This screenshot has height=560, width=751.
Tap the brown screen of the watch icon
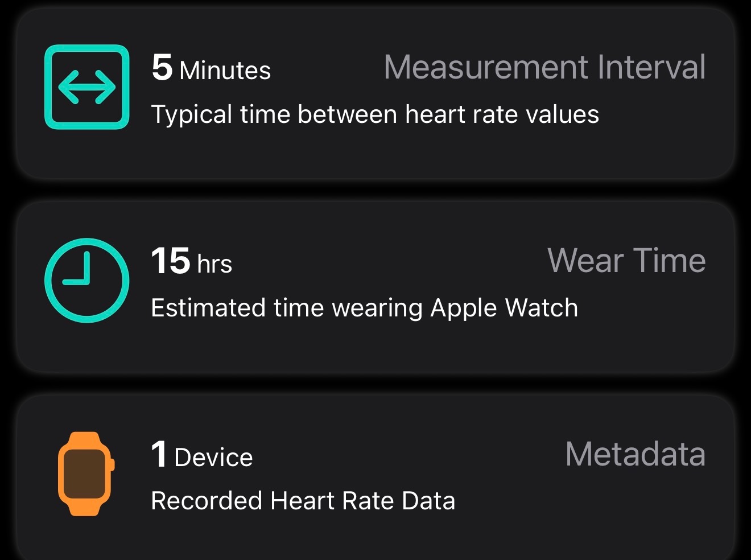tap(84, 473)
